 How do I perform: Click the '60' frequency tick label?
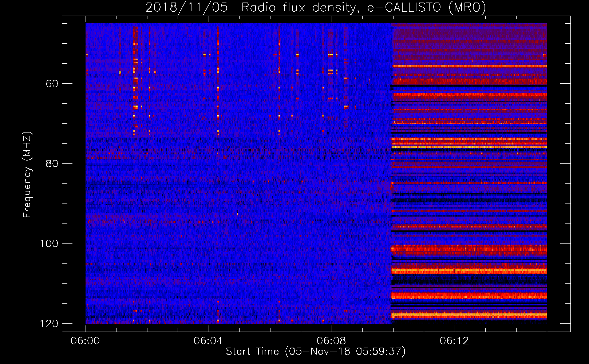(52, 84)
